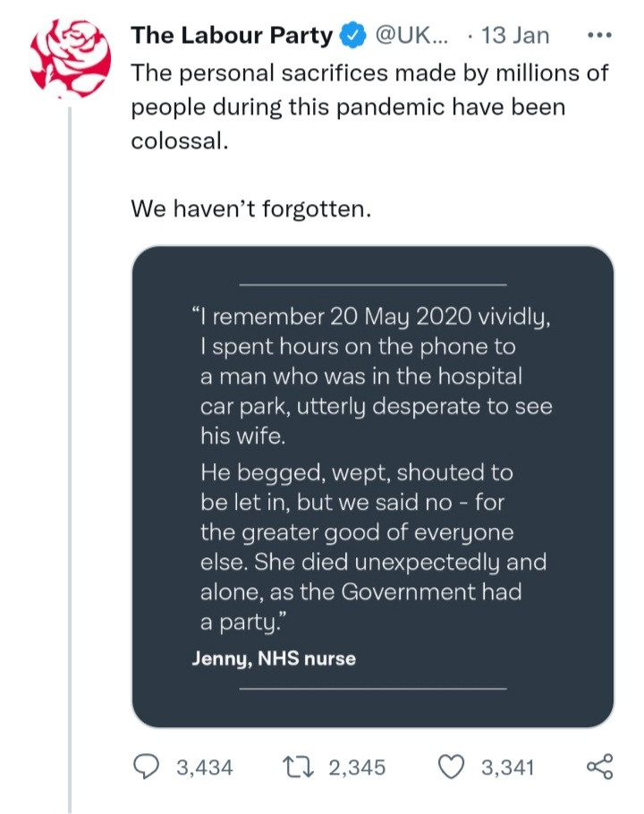This screenshot has height=814, width=644.
Task: Click the "We haven't forgotten." line
Action: pos(250,209)
